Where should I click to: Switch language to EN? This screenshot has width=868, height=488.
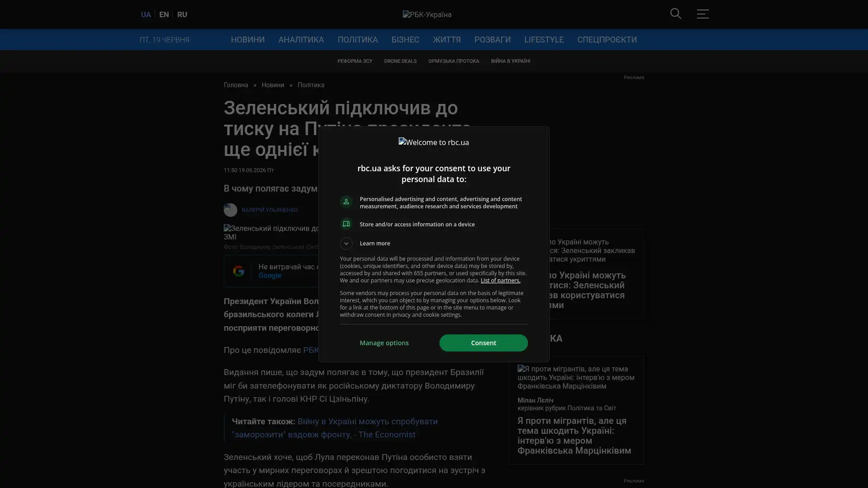click(164, 14)
